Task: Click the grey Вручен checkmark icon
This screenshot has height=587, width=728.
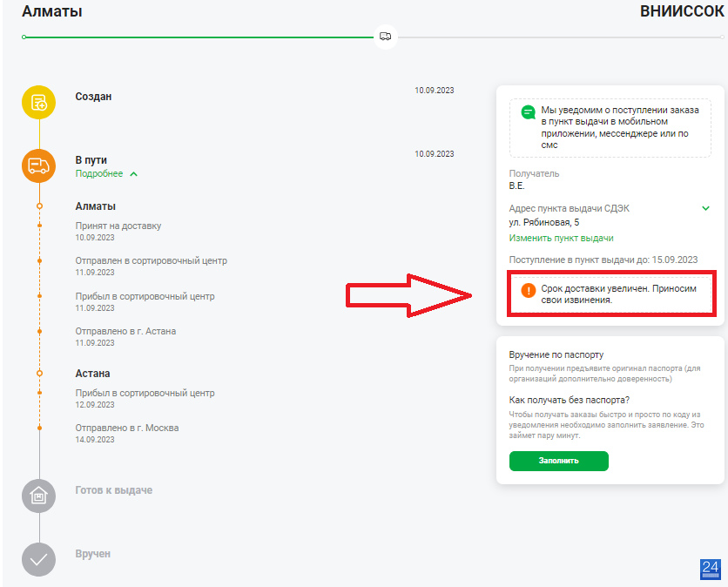Action: tap(38, 560)
